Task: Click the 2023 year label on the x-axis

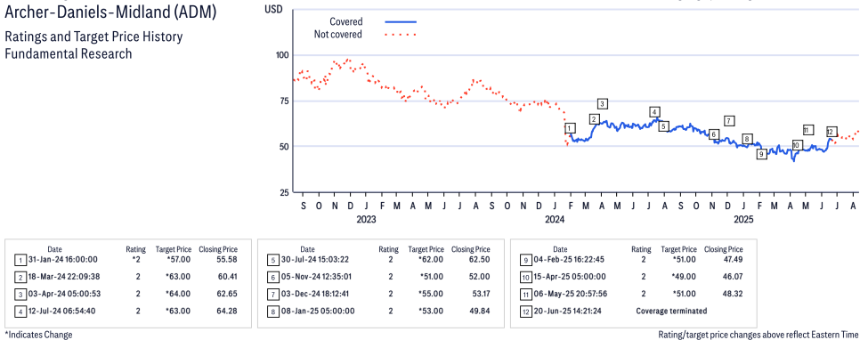Action: (x=366, y=219)
